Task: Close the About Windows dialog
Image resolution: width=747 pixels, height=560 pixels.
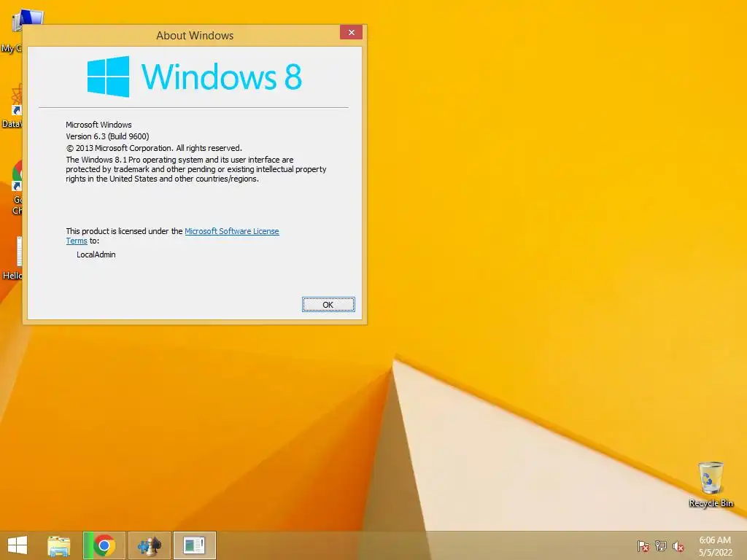Action: (x=351, y=32)
